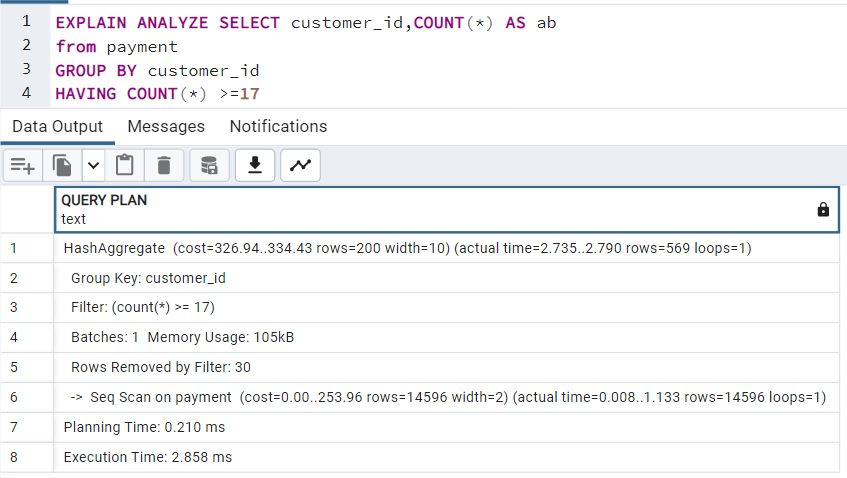Viewport: 847px width, 478px height.
Task: Open the copy options dropdown arrow
Action: coord(93,165)
